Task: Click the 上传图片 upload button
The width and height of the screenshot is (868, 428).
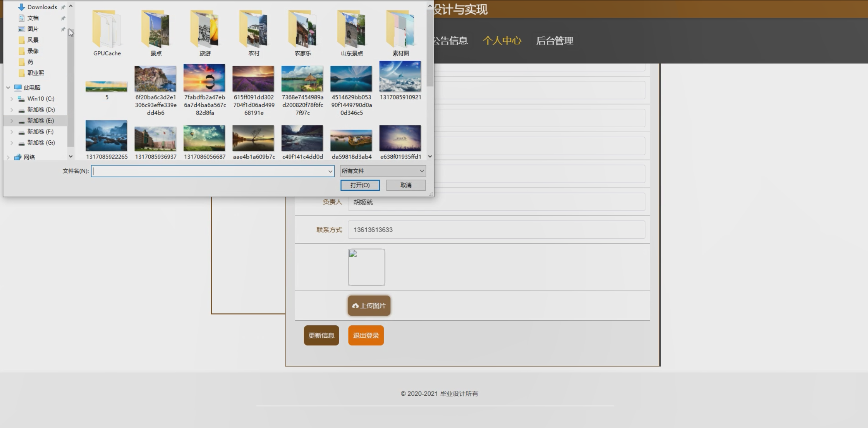Action: [369, 306]
